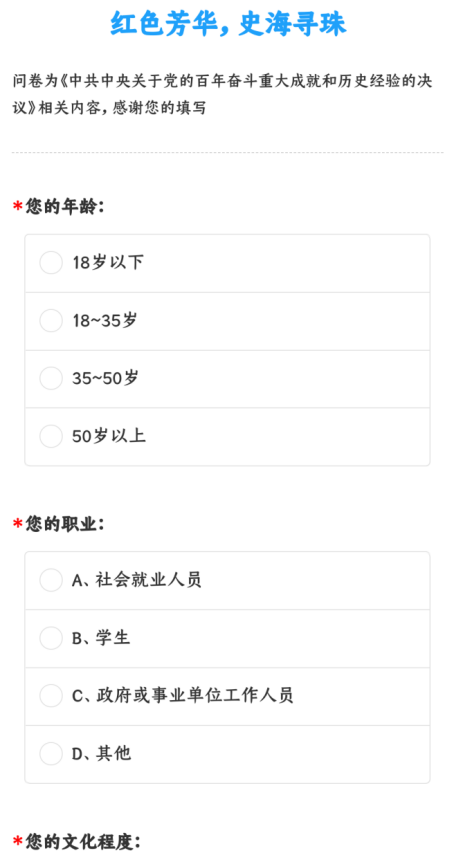Screen dimensions: 454x862
Task: Select radio circle for A、社会就业人员
Action: (51, 580)
